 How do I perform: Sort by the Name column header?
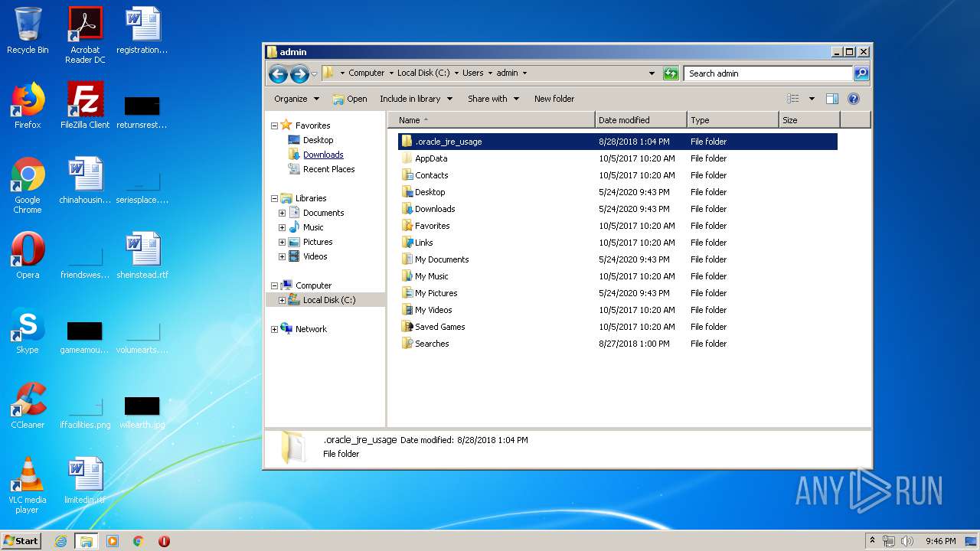point(492,120)
